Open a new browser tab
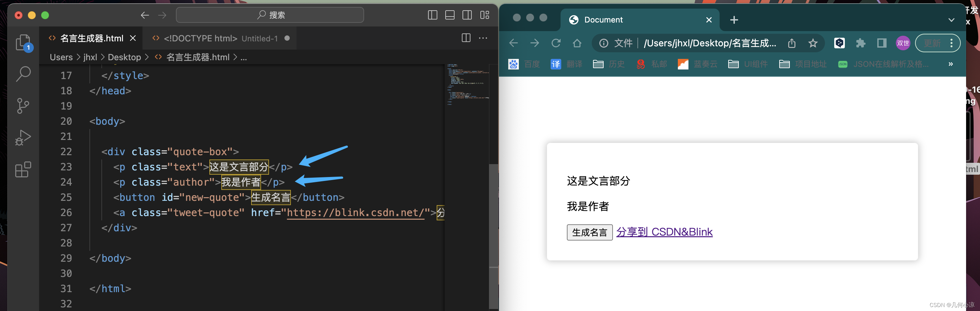The width and height of the screenshot is (980, 311). [734, 20]
